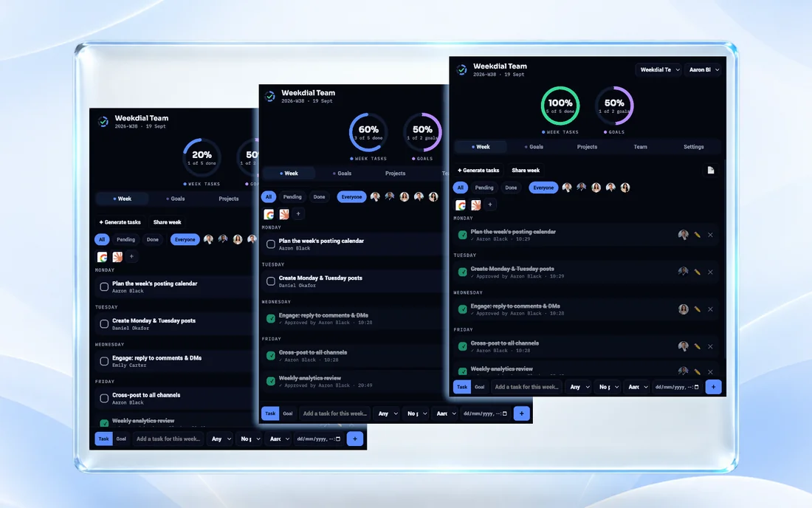Click the assignee avatar on 'Engage: reply to comments' row, 100% window
812x508 pixels.
tap(684, 309)
